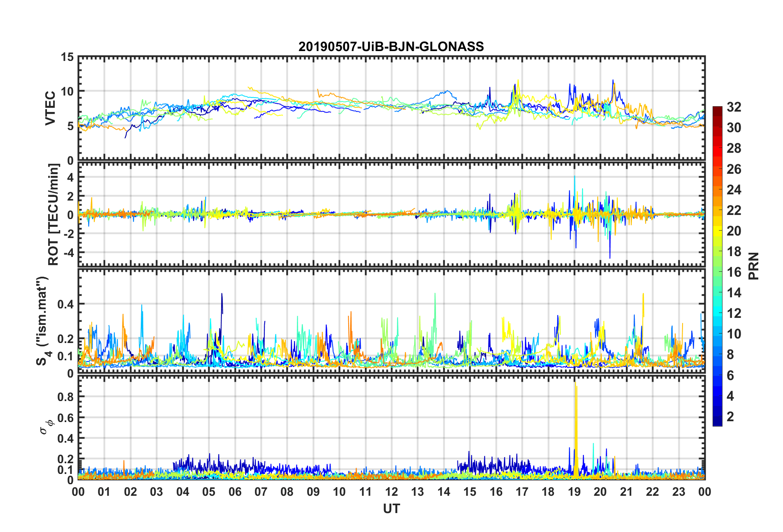
Task: Click colorbar tick label "30"
Action: pyautogui.click(x=734, y=128)
